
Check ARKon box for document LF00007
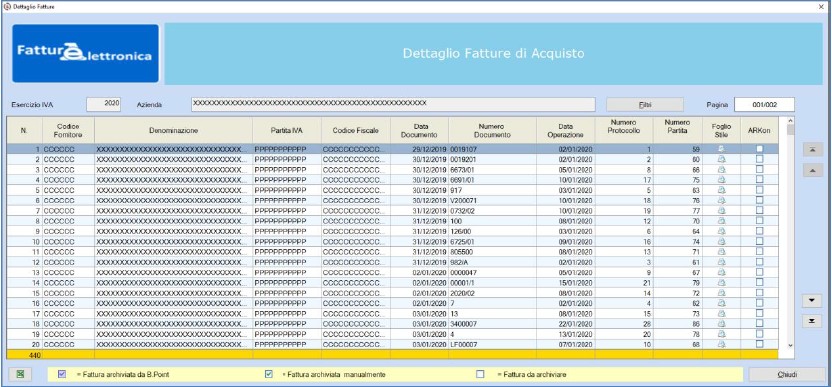(x=760, y=344)
